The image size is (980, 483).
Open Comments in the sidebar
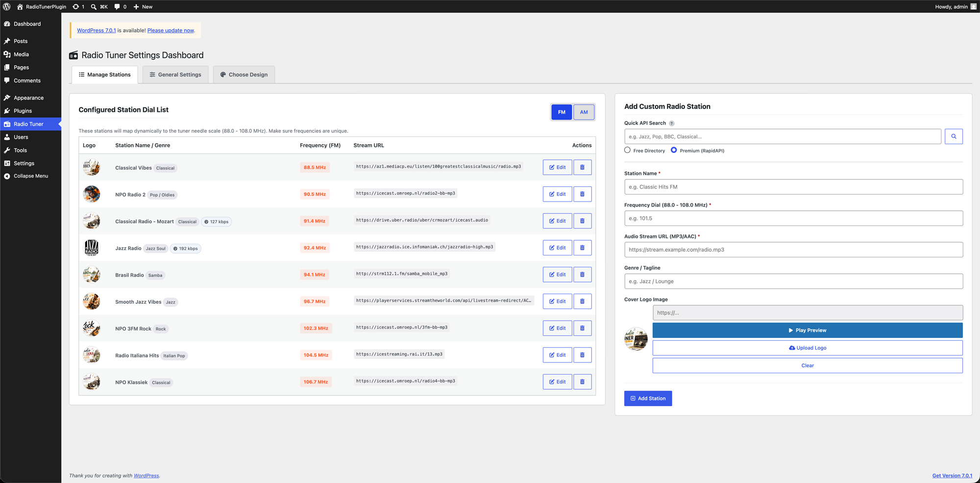30,80
